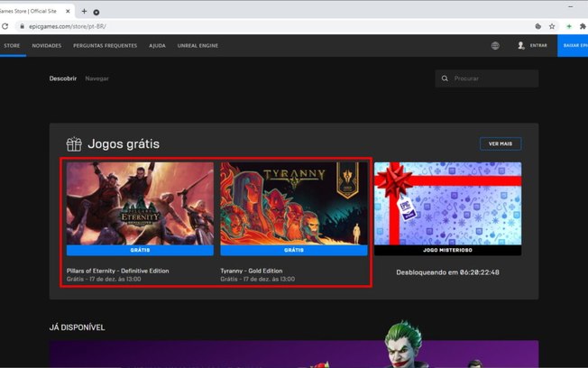Switch to the Navegar tab
Viewport: 588px width, 368px height.
click(x=96, y=78)
